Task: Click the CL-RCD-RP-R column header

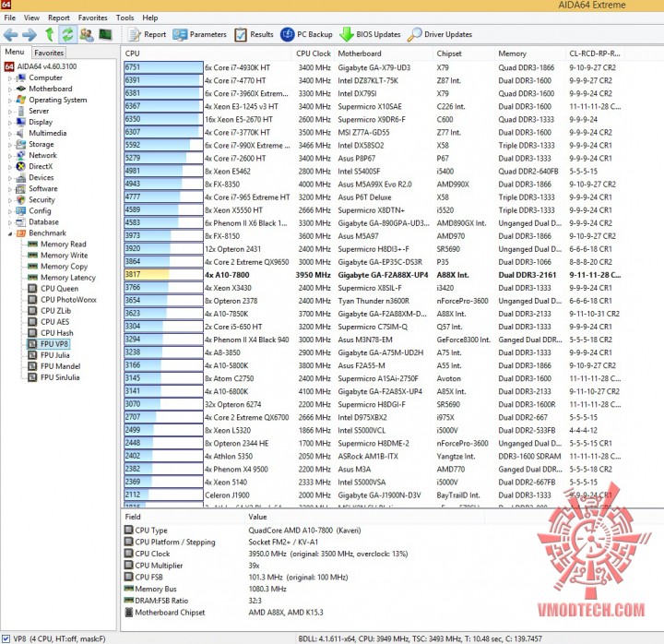Action: coord(594,54)
